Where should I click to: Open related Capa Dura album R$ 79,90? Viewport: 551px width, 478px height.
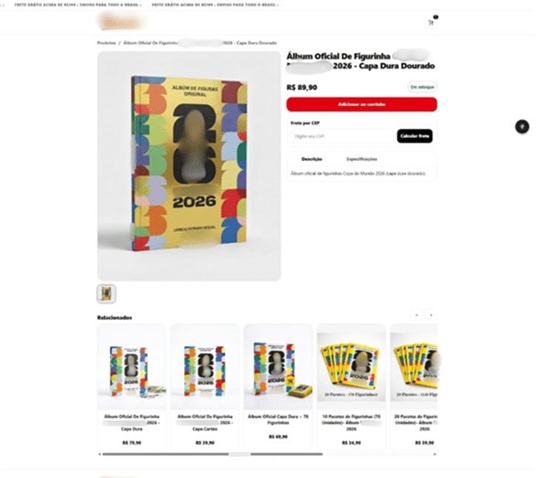(x=132, y=387)
